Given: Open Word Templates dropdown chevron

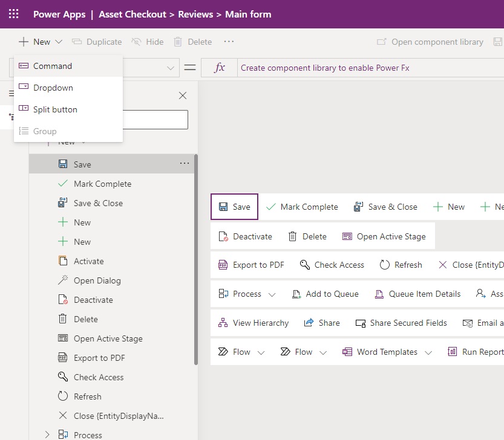Looking at the screenshot, I should (x=428, y=352).
